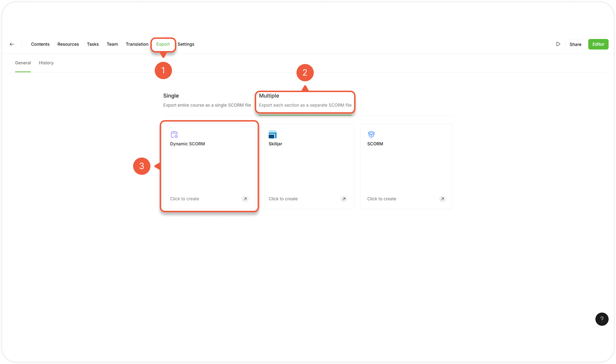This screenshot has height=364, width=616.
Task: Click the Skilljar logo icon
Action: pyautogui.click(x=272, y=135)
